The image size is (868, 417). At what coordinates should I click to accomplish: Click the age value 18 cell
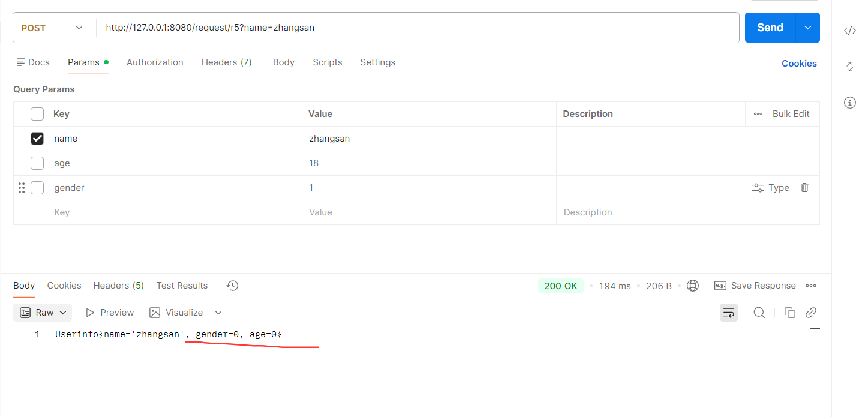(x=429, y=163)
